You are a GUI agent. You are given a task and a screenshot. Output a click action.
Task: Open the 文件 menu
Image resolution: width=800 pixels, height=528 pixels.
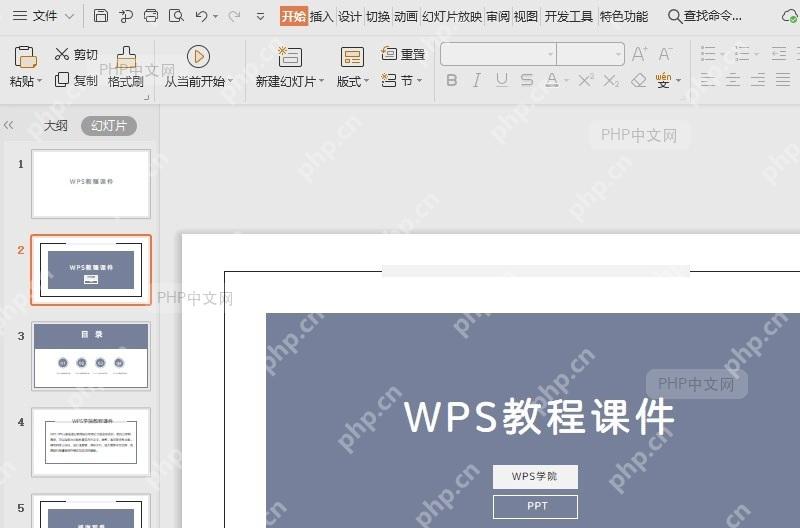[43, 16]
